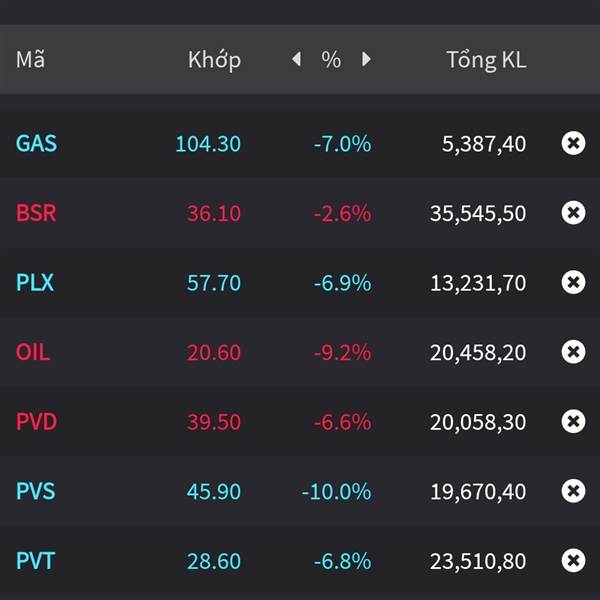This screenshot has height=600, width=600.
Task: Remove PVS row with X icon
Action: click(573, 491)
